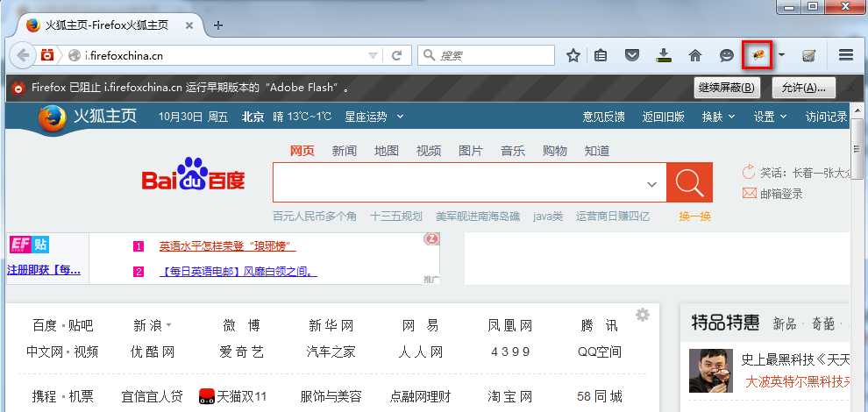Open the 爱奇艺 site link

click(x=241, y=352)
